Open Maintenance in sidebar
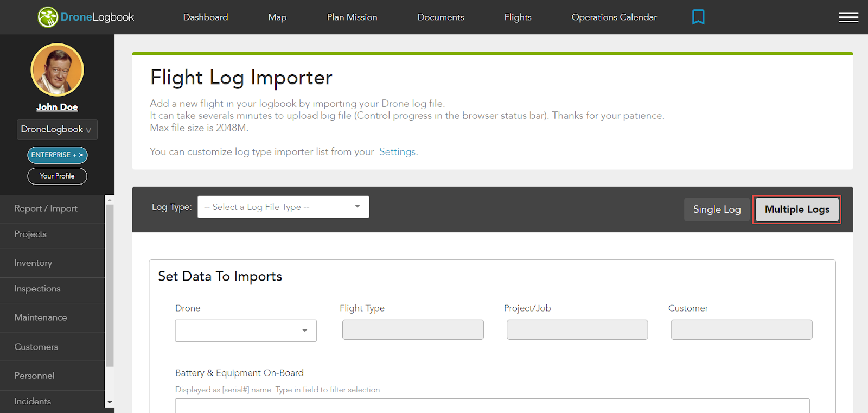Screen dimensions: 868x413 pos(52,317)
